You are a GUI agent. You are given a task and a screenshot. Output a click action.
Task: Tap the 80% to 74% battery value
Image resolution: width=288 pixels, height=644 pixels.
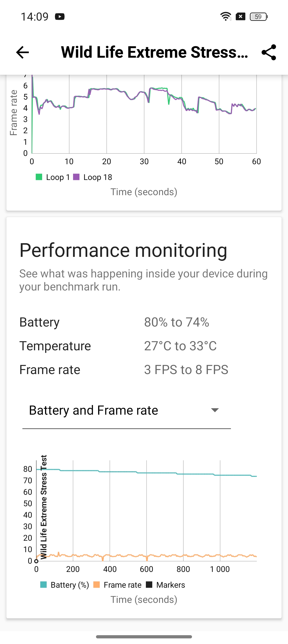tap(177, 322)
